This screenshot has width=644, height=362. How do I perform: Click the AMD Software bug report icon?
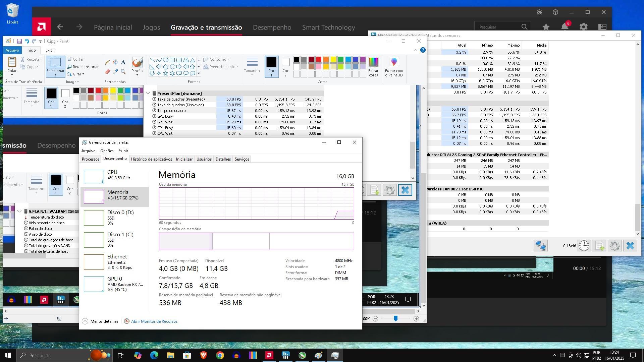point(539,12)
